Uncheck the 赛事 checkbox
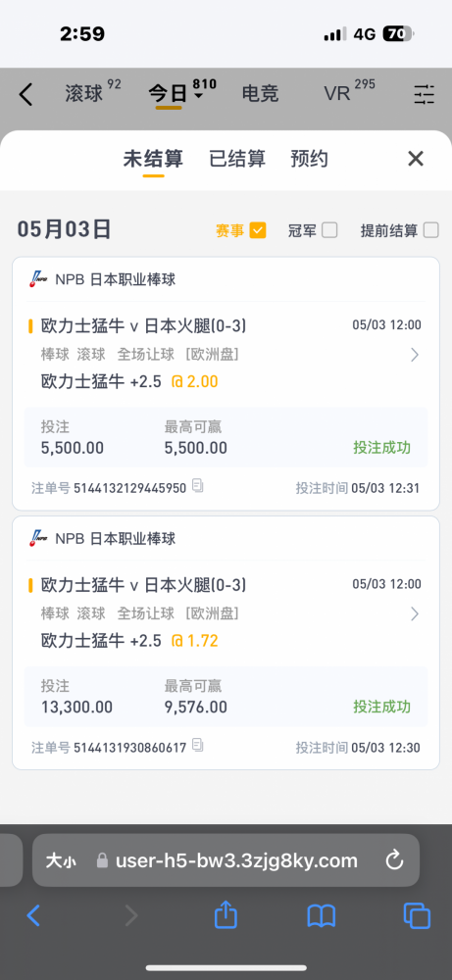Screen dimensions: 452x980 point(258,230)
